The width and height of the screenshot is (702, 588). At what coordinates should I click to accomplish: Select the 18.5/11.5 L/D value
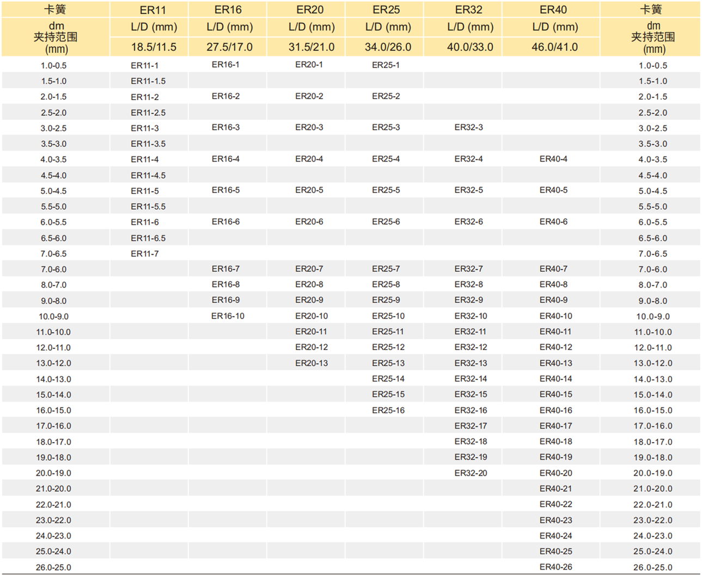[154, 47]
